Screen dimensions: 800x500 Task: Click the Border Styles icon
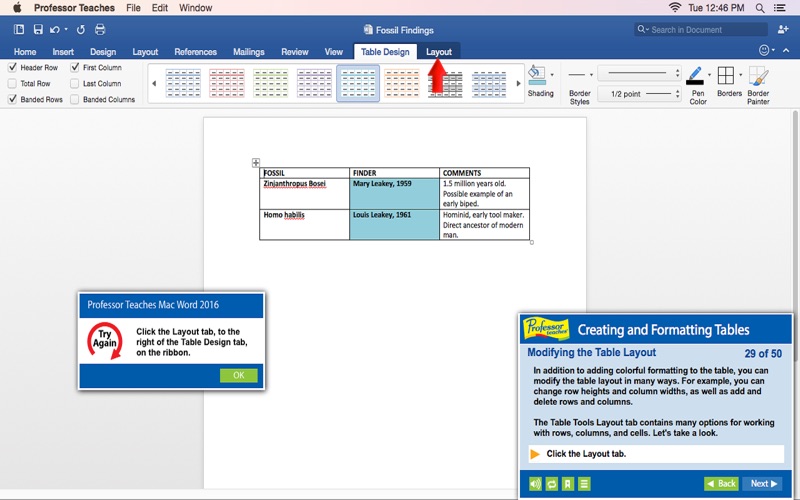click(577, 75)
